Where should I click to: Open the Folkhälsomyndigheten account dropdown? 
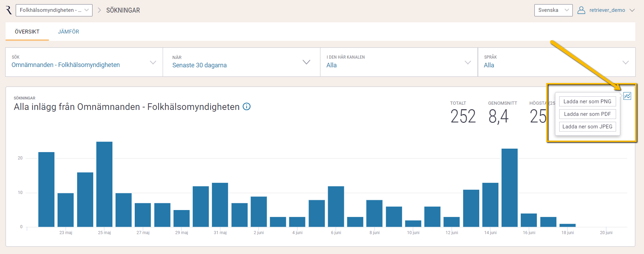point(54,10)
